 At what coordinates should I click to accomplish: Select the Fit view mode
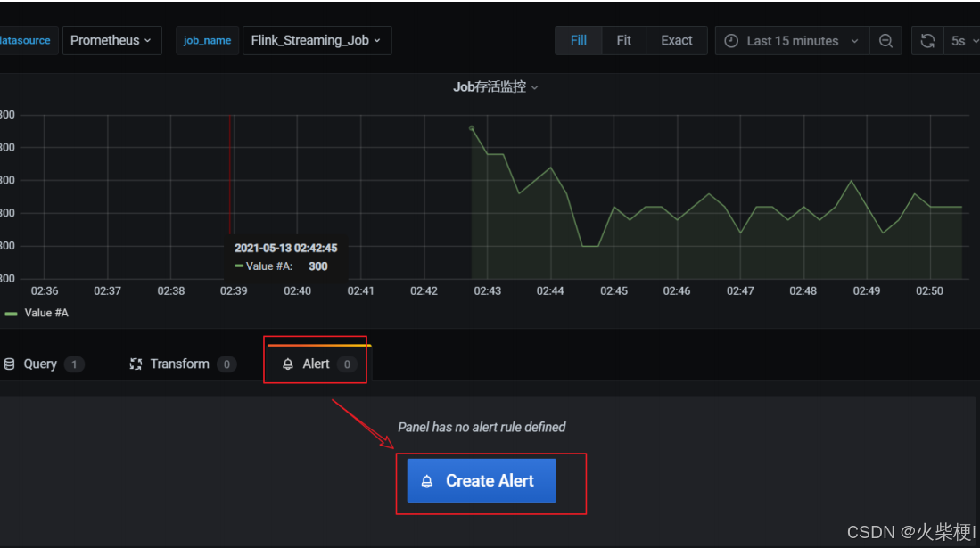coord(623,41)
